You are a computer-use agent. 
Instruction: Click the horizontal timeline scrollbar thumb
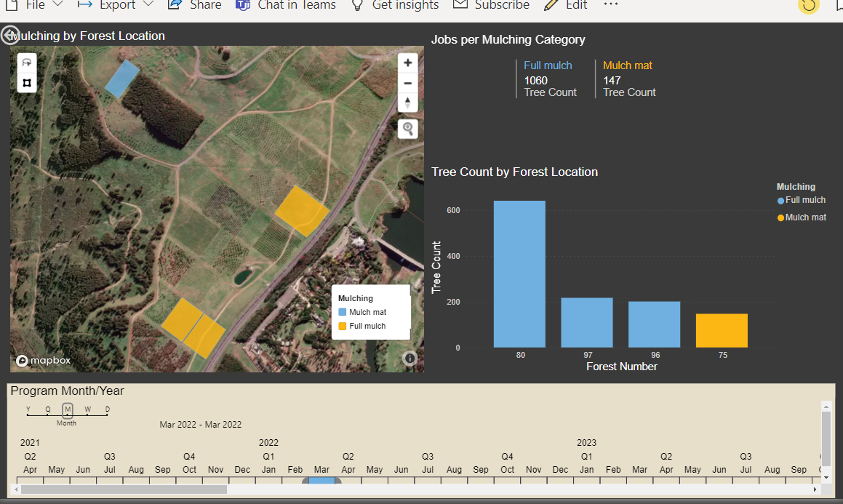coord(124,489)
